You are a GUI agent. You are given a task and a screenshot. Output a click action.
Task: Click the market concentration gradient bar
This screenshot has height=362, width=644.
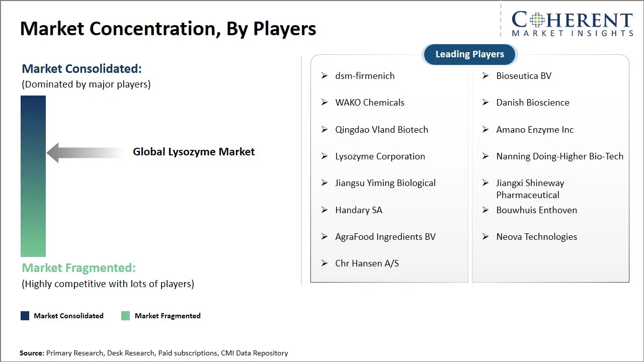pos(33,176)
